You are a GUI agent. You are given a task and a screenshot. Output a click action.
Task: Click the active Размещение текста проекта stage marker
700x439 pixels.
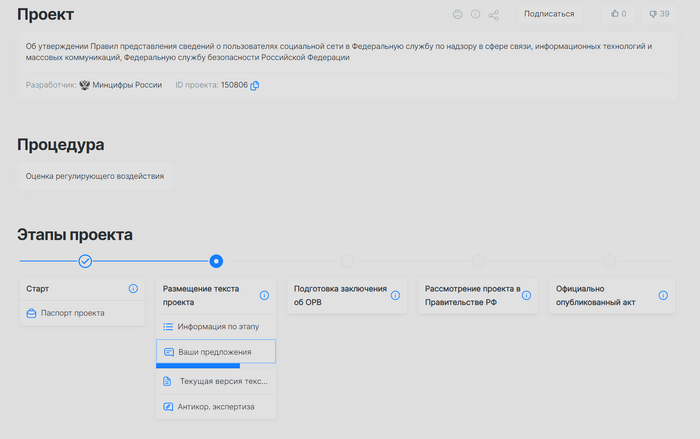tap(216, 261)
